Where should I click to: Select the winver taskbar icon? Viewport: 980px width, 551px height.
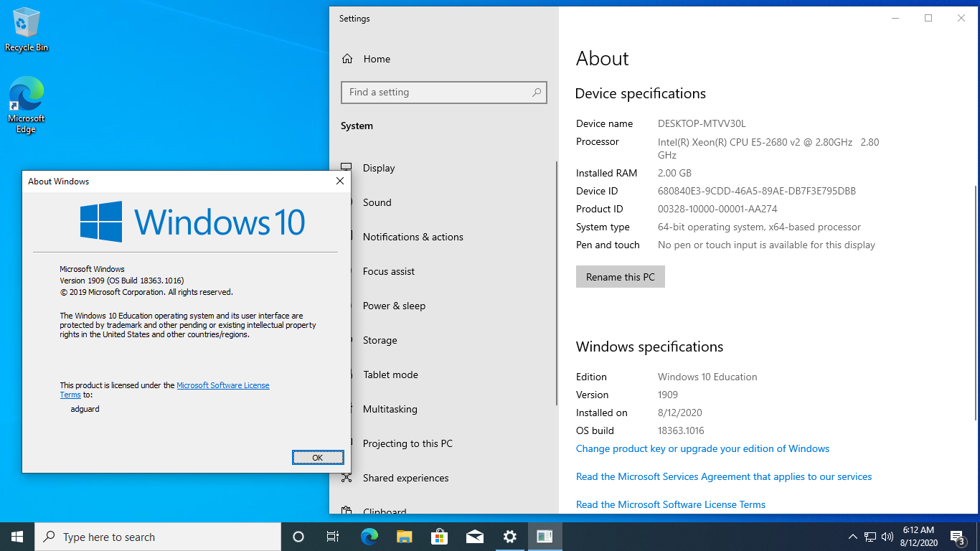click(545, 537)
